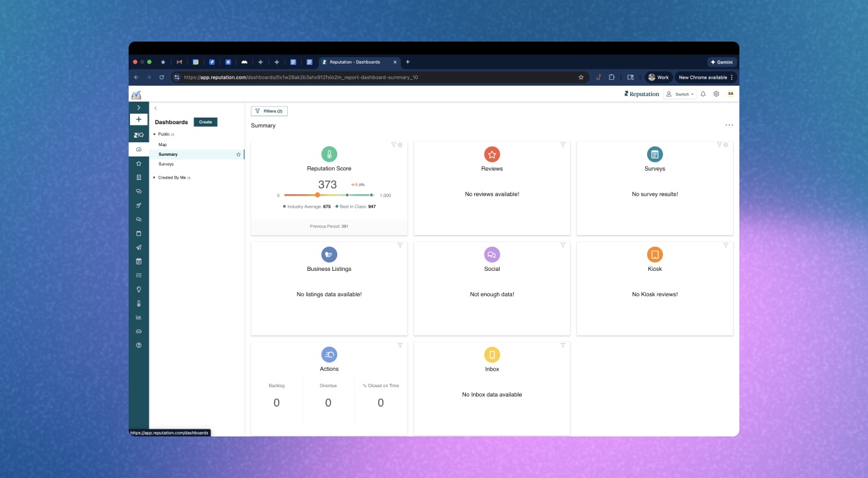Viewport: 868px width, 478px height.
Task: Open the calendar icon in left sidebar
Action: click(138, 233)
